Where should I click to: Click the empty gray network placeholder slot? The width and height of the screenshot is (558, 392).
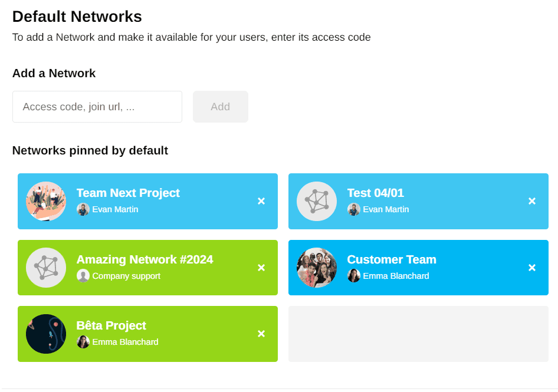(x=418, y=334)
